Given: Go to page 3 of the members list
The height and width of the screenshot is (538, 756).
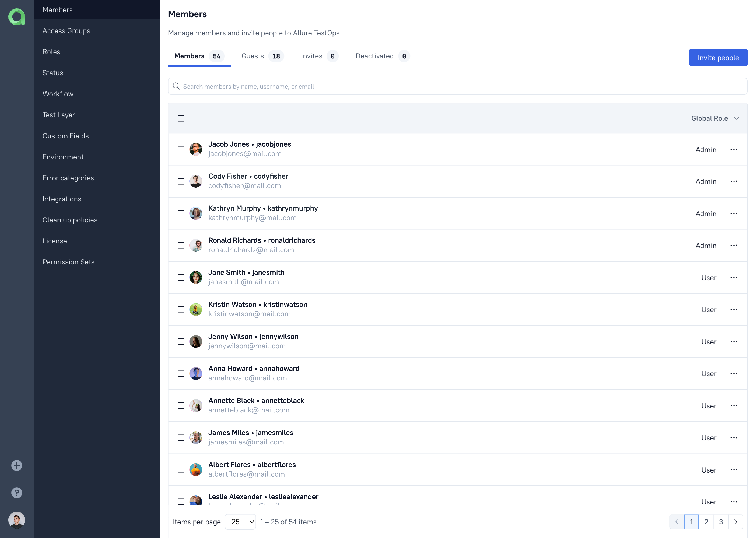Looking at the screenshot, I should [721, 521].
